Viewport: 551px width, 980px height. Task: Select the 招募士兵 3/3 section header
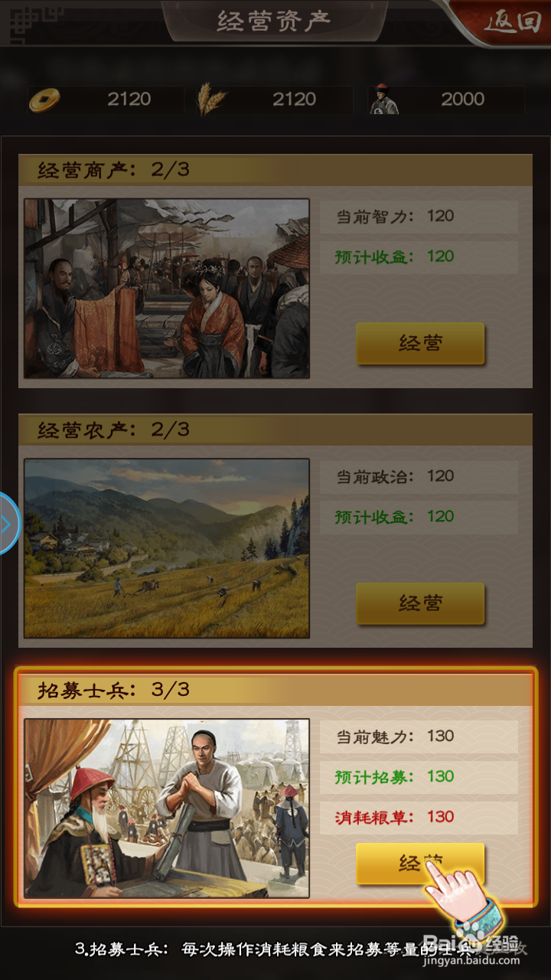pyautogui.click(x=275, y=690)
